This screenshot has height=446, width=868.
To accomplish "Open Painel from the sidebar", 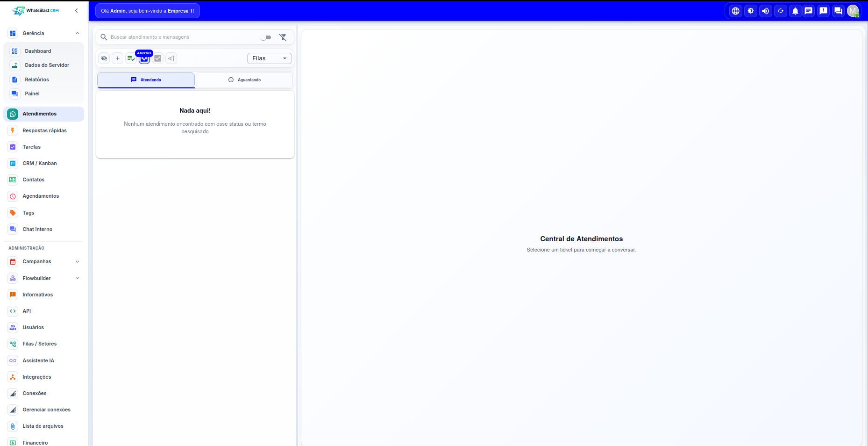I will 44,94.
